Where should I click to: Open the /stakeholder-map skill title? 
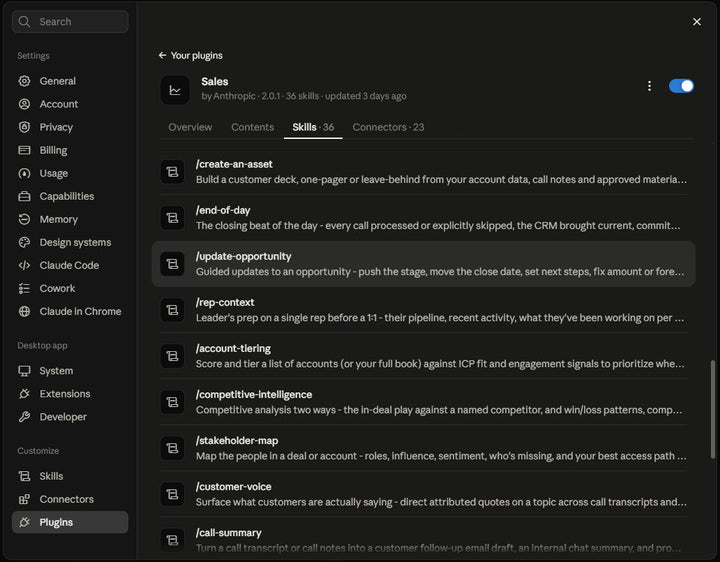(x=237, y=441)
